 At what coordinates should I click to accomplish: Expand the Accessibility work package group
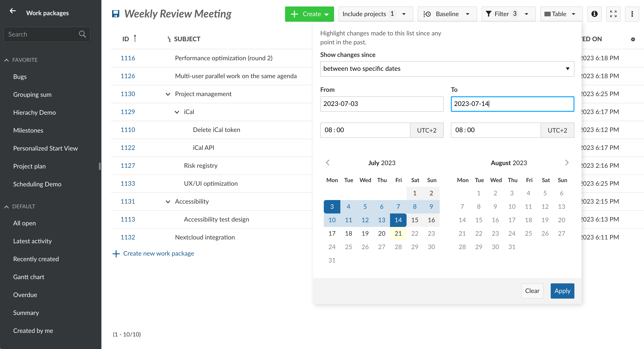167,201
